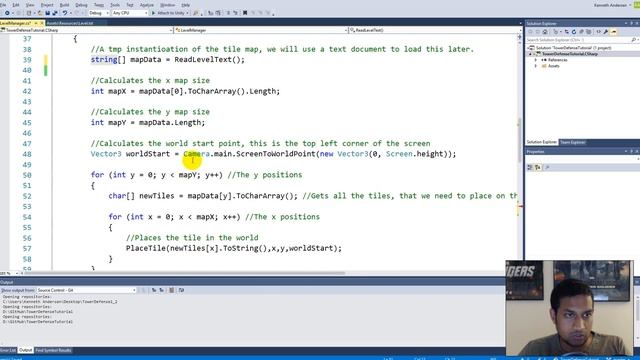Click the Save All toolbar icon
This screenshot has height=360, width=640.
point(55,13)
